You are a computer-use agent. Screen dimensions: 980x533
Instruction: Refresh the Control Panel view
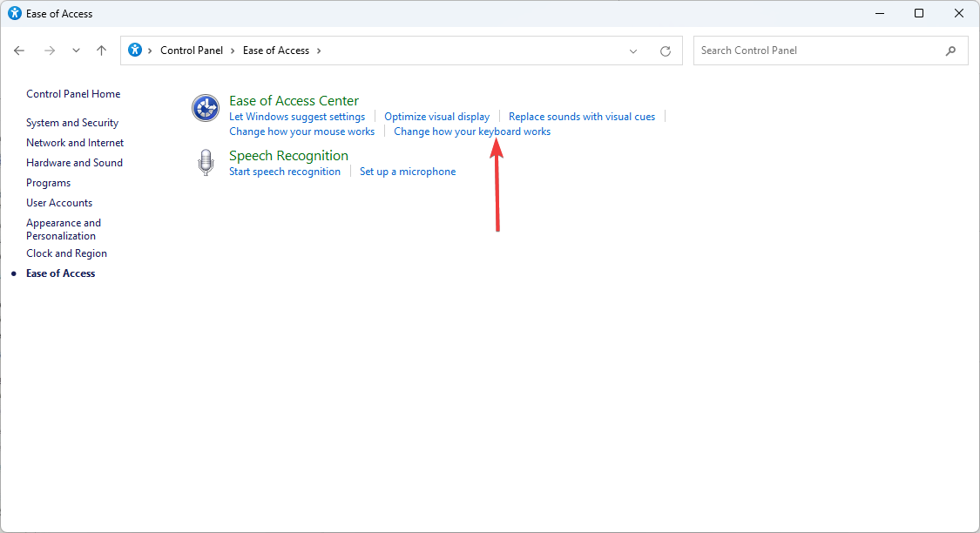pyautogui.click(x=666, y=51)
